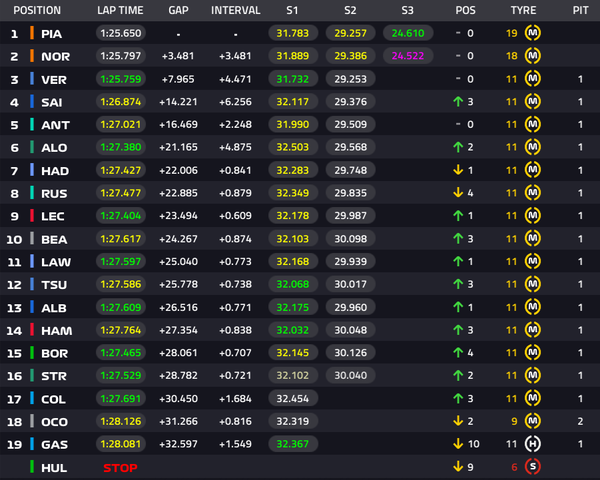This screenshot has width=600, height=480.
Task: Click S1 time 32.454 in COL's row
Action: pyautogui.click(x=293, y=398)
